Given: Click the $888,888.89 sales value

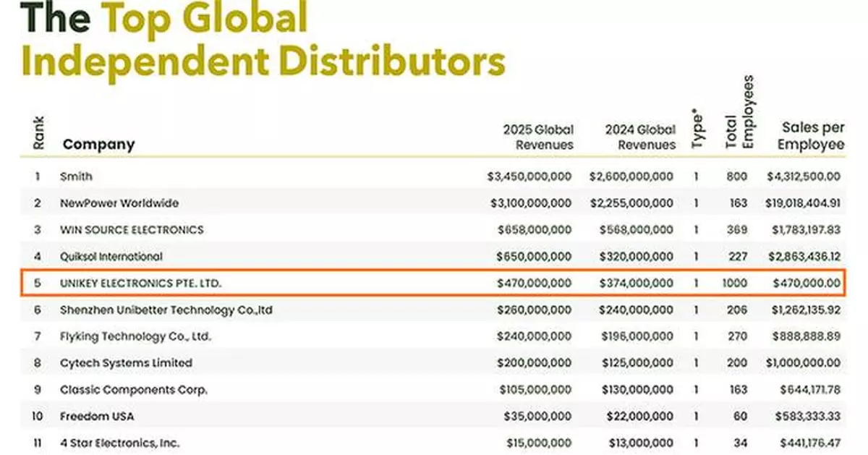Looking at the screenshot, I should [x=807, y=336].
